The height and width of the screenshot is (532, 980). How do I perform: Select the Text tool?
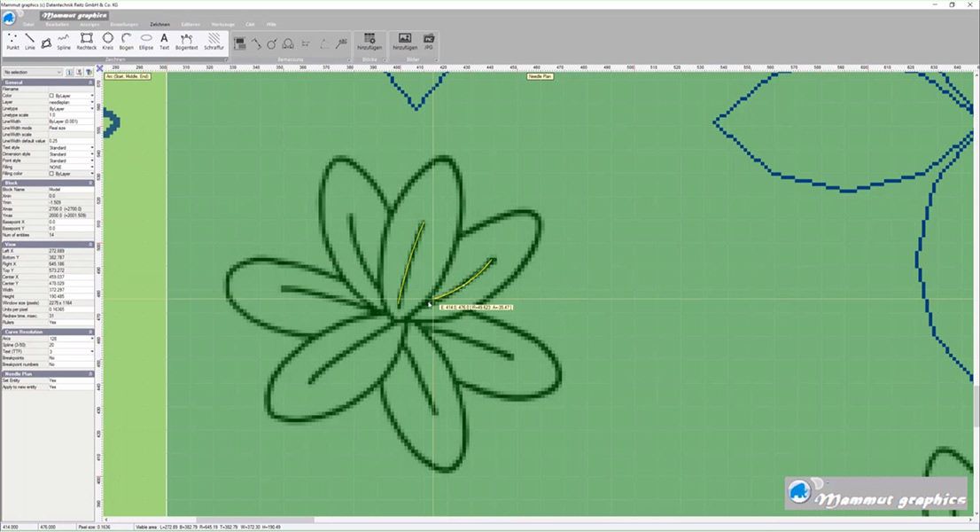pos(164,42)
